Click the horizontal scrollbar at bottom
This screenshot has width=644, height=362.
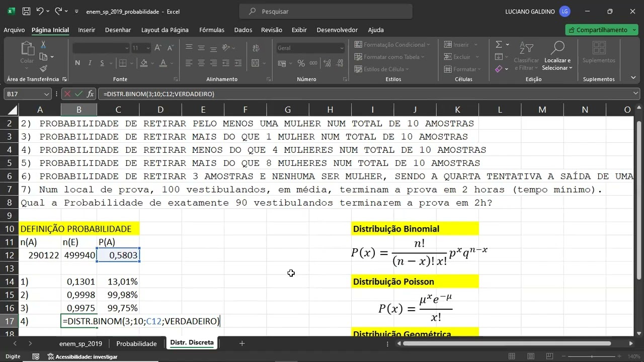point(507,343)
